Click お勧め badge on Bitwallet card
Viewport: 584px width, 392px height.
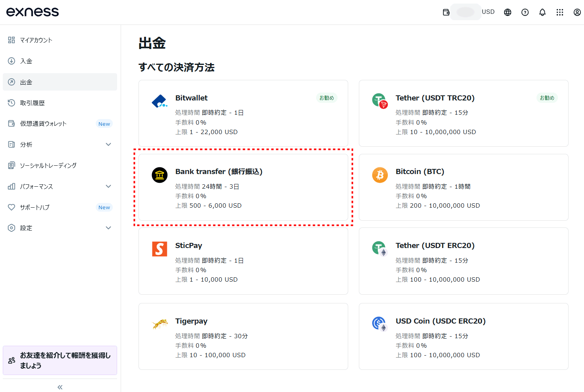coord(327,98)
